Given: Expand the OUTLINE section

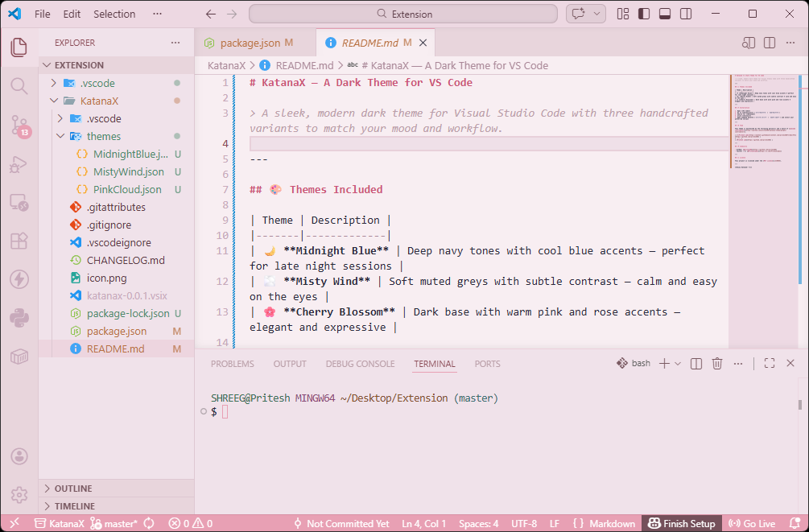Looking at the screenshot, I should 117,489.
